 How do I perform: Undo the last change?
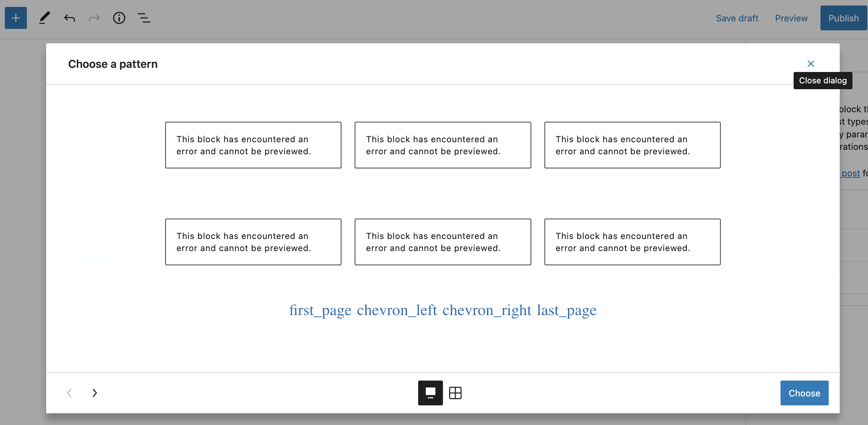pyautogui.click(x=69, y=18)
